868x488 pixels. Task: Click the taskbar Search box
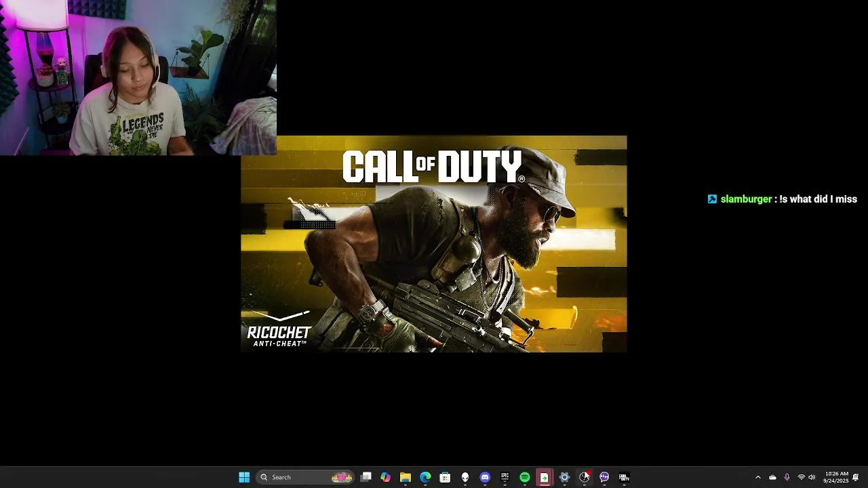[x=306, y=477]
